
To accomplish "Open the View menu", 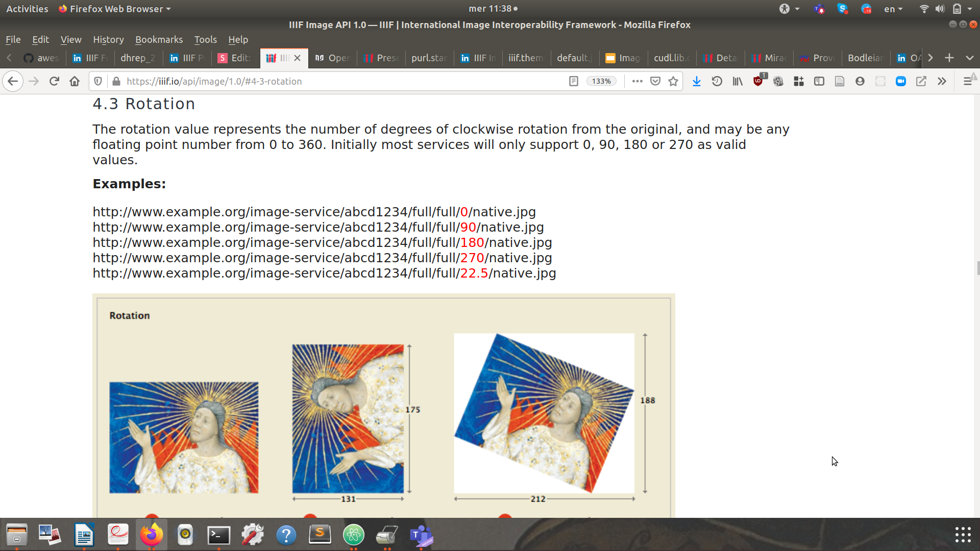I will pos(71,39).
